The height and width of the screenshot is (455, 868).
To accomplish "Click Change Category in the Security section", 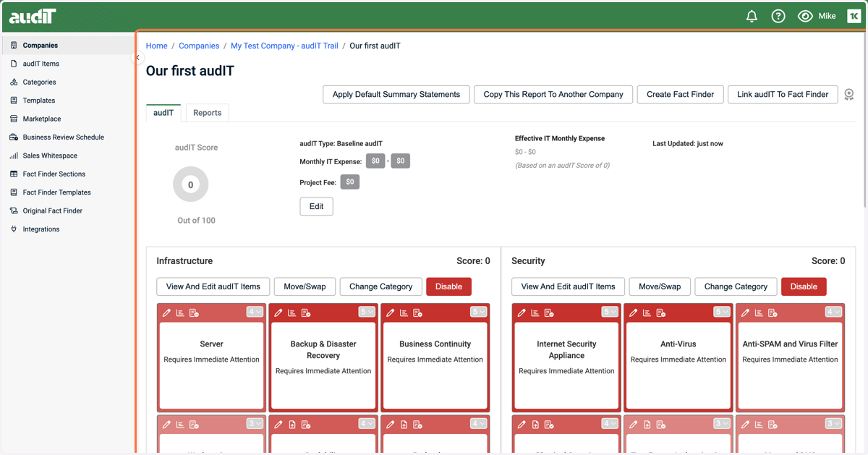I will click(x=736, y=286).
